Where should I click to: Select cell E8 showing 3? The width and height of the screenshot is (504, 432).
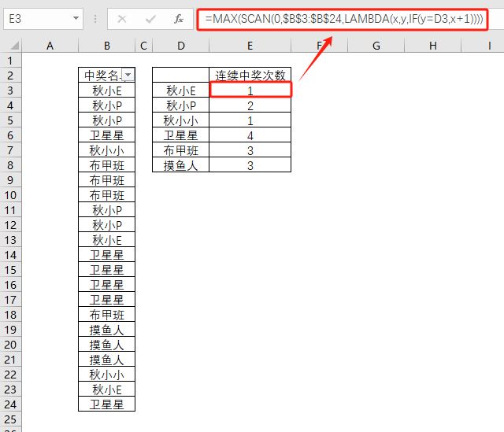pyautogui.click(x=250, y=165)
